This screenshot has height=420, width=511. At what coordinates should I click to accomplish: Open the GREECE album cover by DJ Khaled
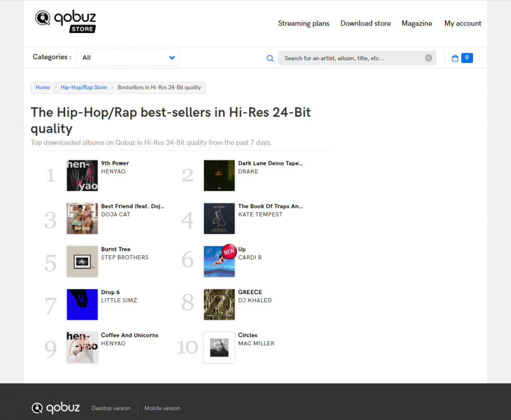click(x=219, y=304)
